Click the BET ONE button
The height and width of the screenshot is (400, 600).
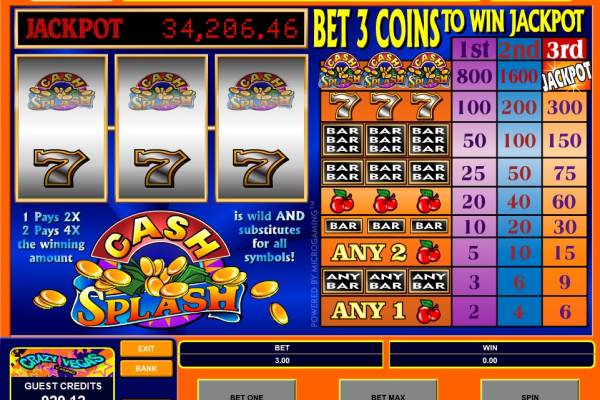[247, 390]
